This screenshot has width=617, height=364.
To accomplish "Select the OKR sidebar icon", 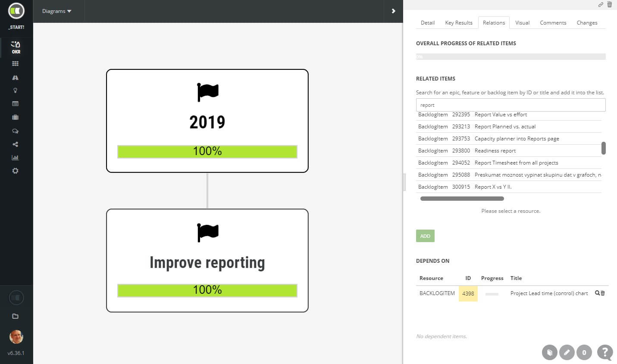I will click(16, 47).
